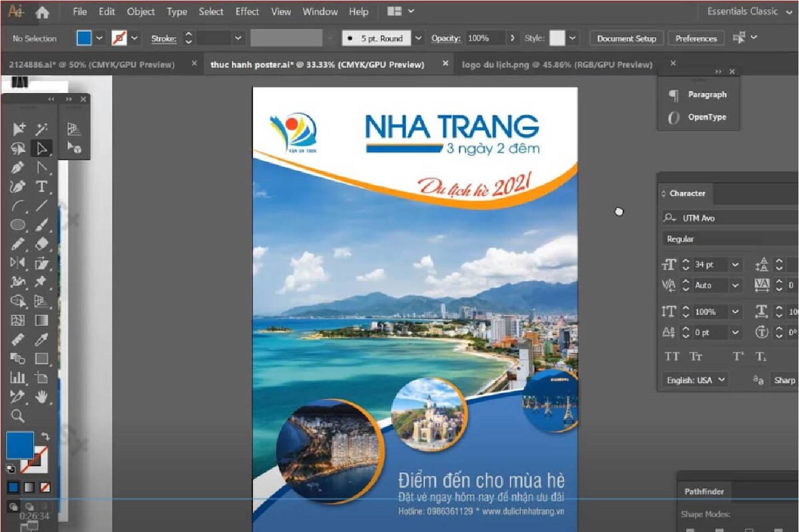Open the kerning Auto dropdown
799x532 pixels.
pos(736,285)
